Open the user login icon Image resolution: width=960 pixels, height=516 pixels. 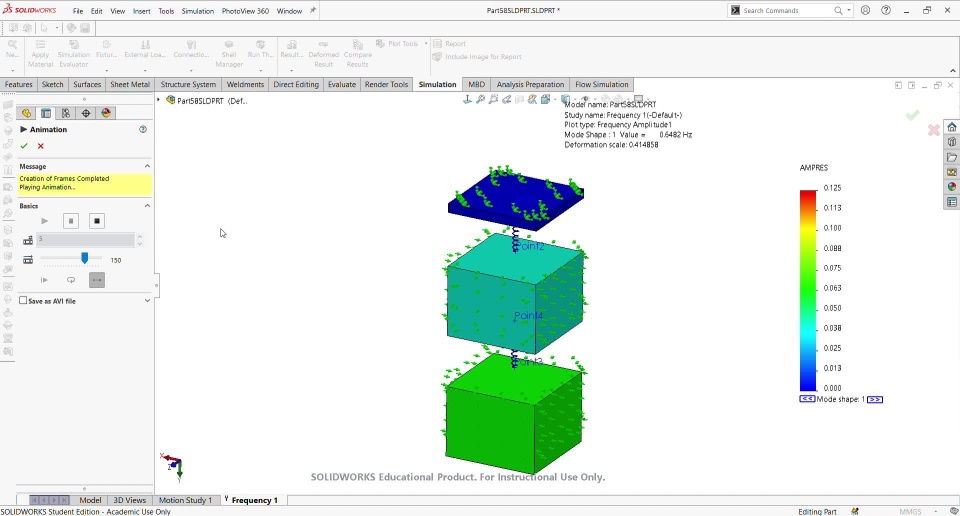pyautogui.click(x=865, y=10)
